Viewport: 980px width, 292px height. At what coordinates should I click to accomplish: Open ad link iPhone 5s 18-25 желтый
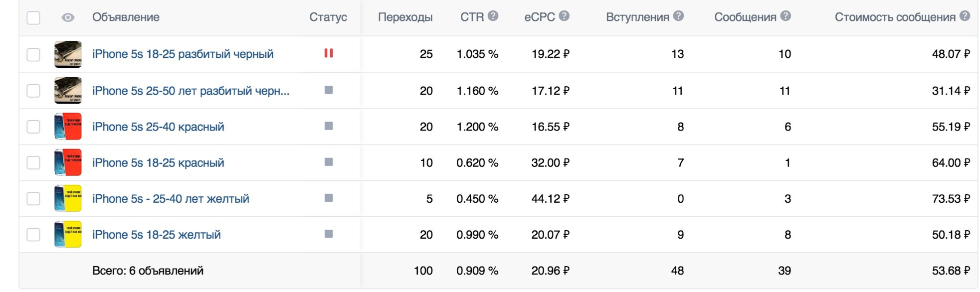coord(156,235)
